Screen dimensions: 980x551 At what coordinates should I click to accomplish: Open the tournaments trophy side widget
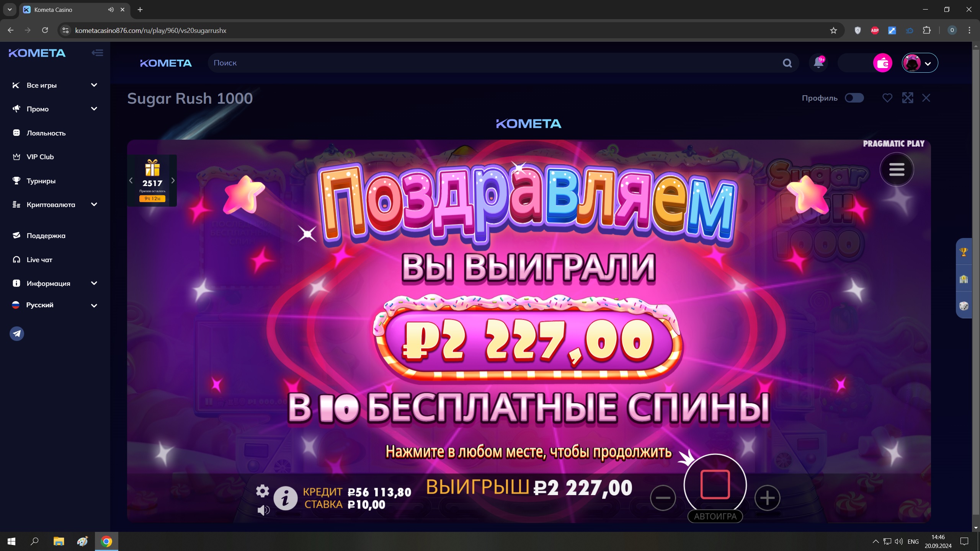964,252
